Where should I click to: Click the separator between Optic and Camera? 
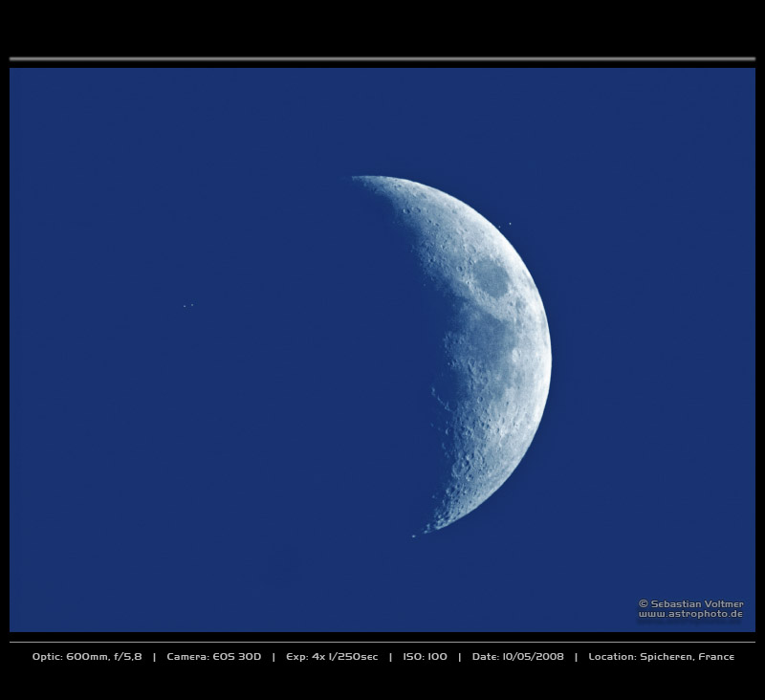pyautogui.click(x=154, y=657)
